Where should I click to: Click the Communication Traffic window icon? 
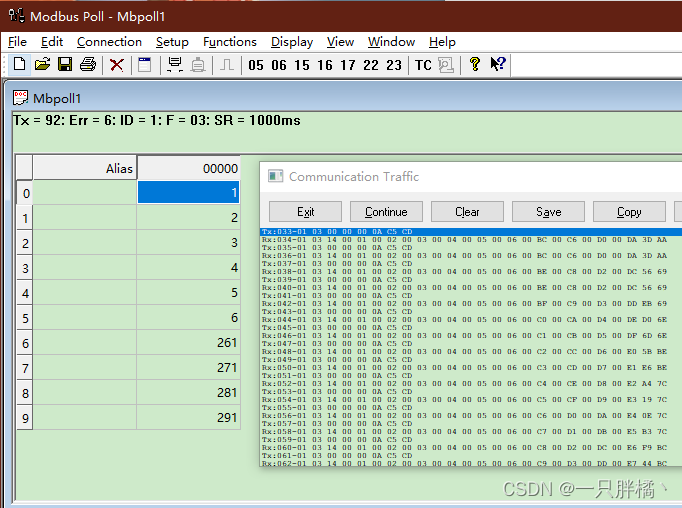tap(275, 176)
